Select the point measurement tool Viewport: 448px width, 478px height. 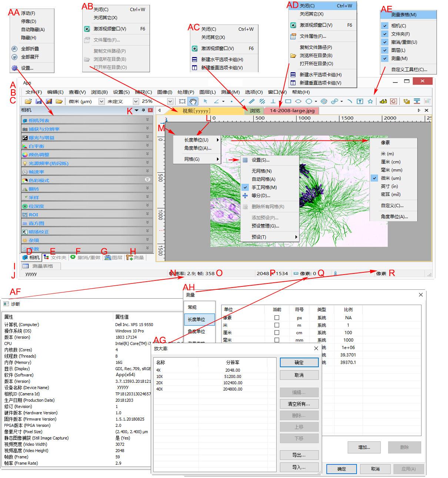pyautogui.click(x=232, y=101)
